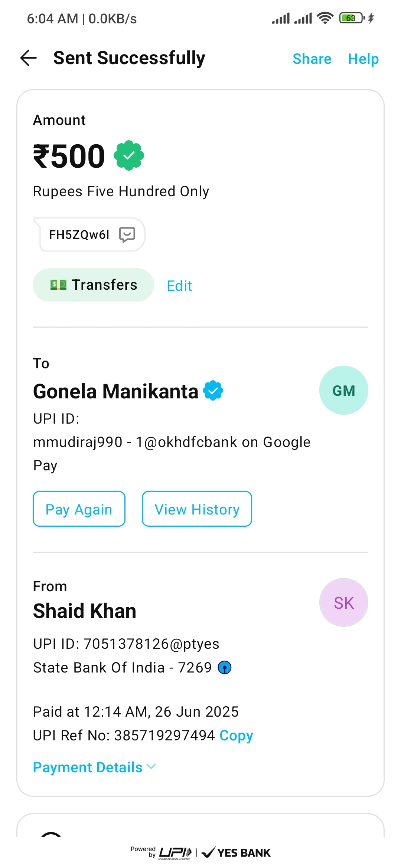Tap the GM recipient avatar
The width and height of the screenshot is (401, 868).
point(343,390)
